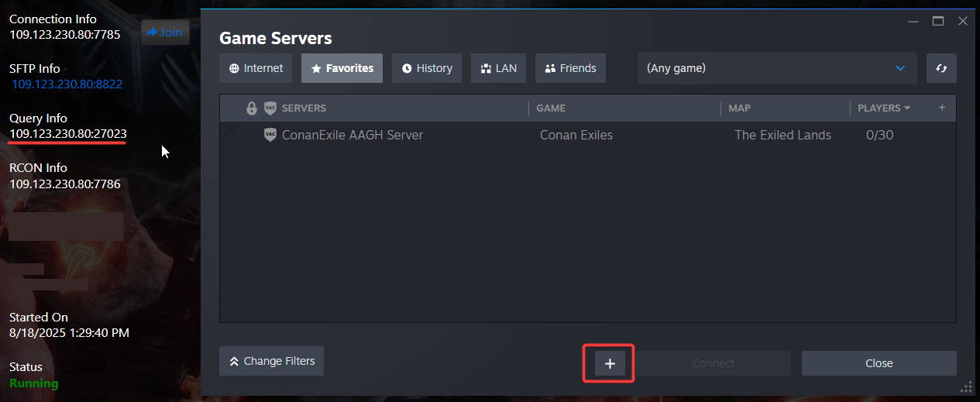
Task: Refresh the server list
Action: click(x=941, y=68)
